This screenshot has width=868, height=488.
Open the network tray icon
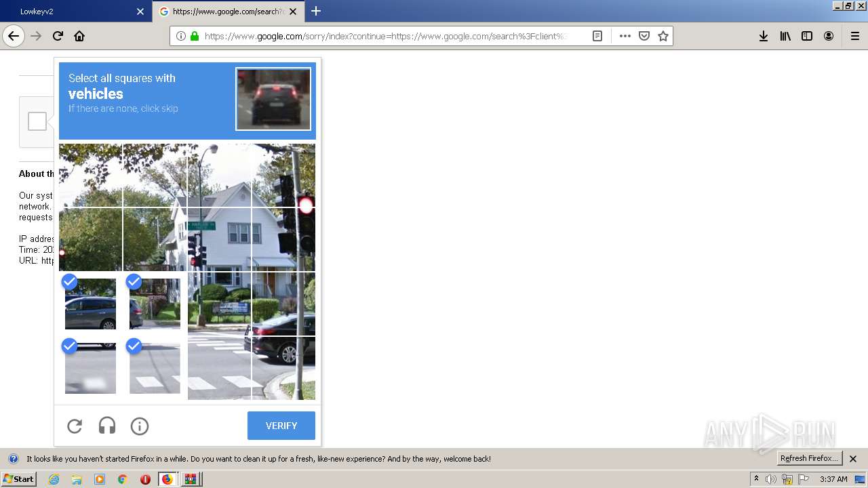(x=787, y=479)
